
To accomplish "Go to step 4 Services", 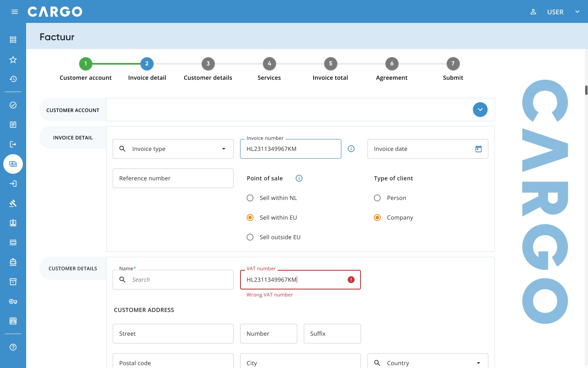I will (x=269, y=64).
